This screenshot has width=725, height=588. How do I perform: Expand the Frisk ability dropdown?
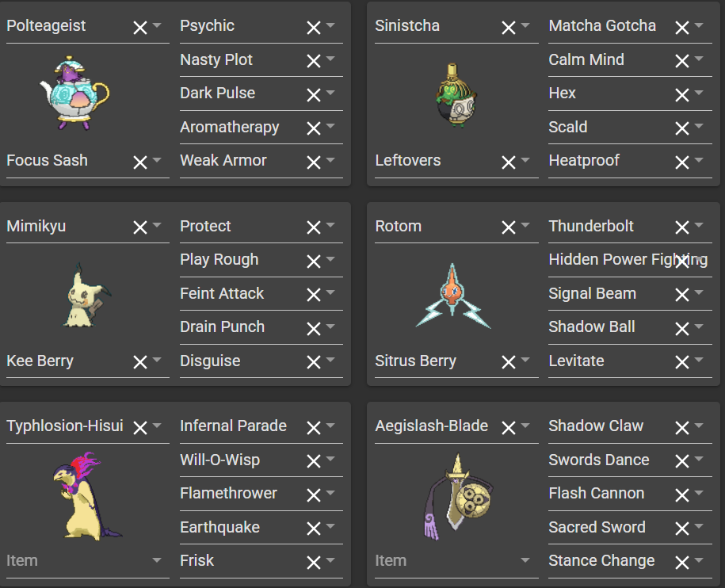(330, 559)
